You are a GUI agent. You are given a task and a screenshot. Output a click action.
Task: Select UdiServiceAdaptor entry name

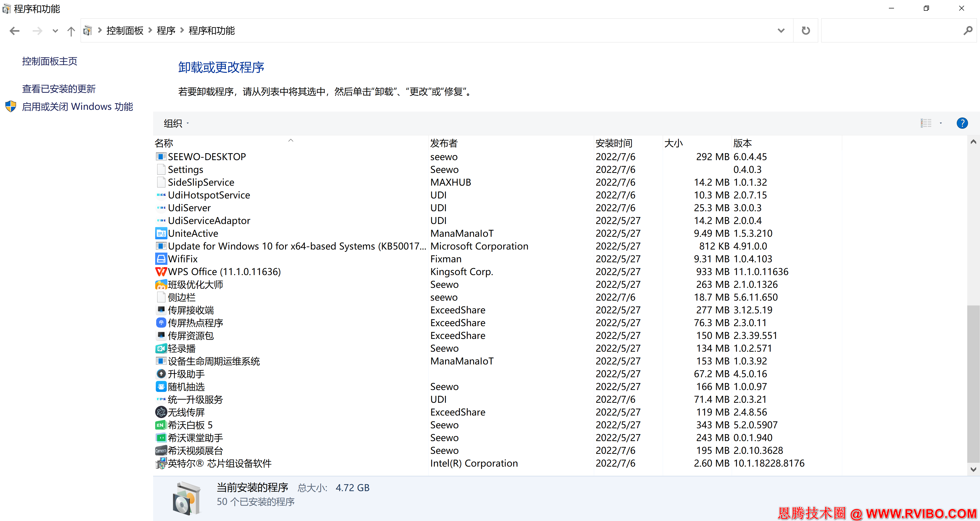(209, 220)
